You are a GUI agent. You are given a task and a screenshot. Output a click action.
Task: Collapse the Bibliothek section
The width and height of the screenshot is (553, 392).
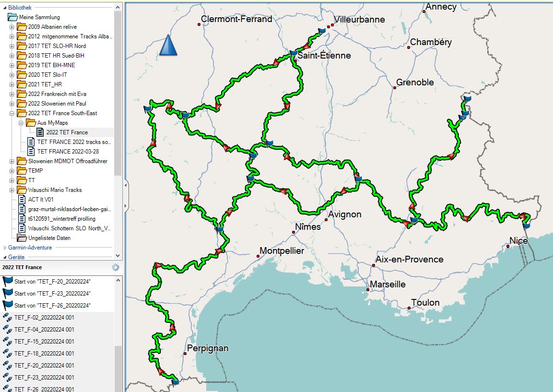5,8
